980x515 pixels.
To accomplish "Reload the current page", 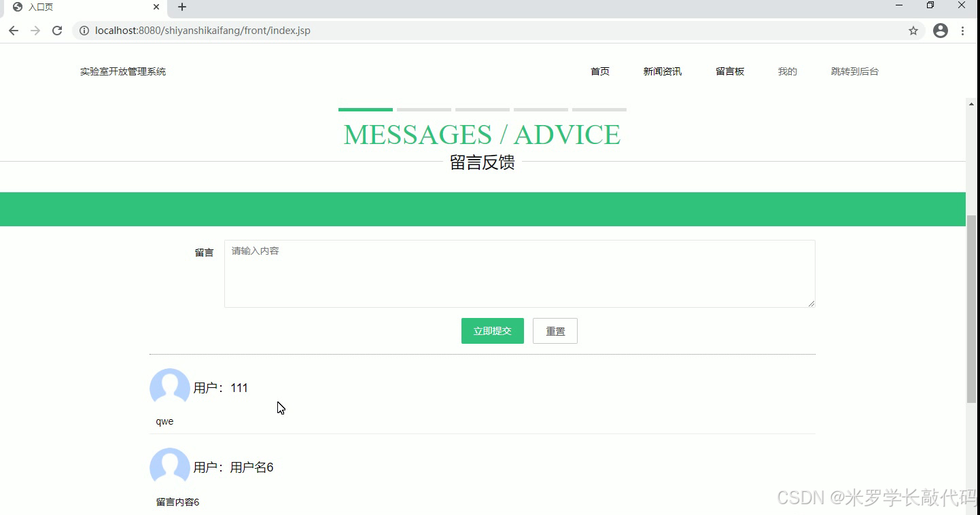I will 57,31.
